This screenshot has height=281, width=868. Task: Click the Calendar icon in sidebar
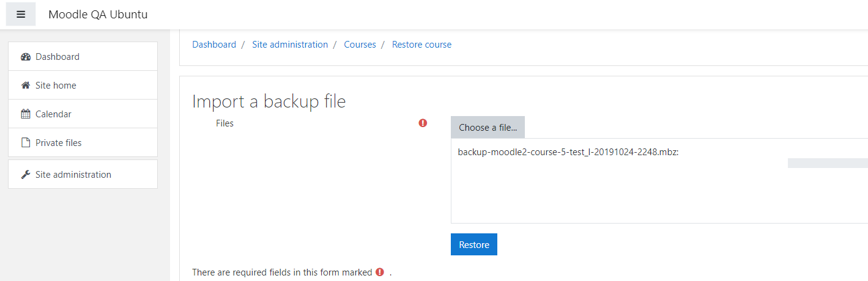click(x=26, y=114)
